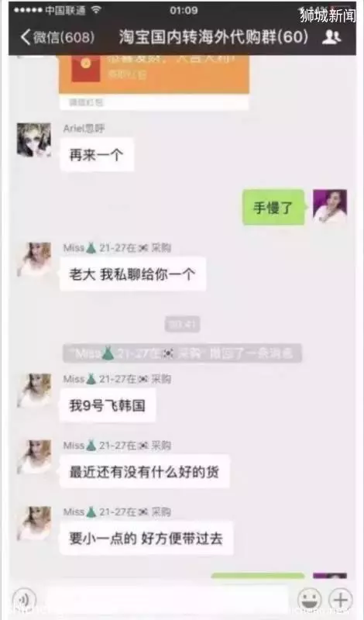Tap the voice input icon

coord(24,600)
